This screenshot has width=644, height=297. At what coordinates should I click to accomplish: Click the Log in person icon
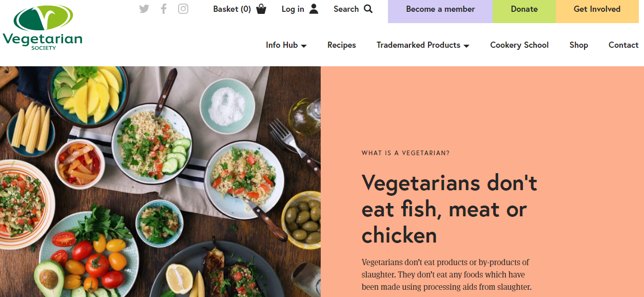pos(314,9)
